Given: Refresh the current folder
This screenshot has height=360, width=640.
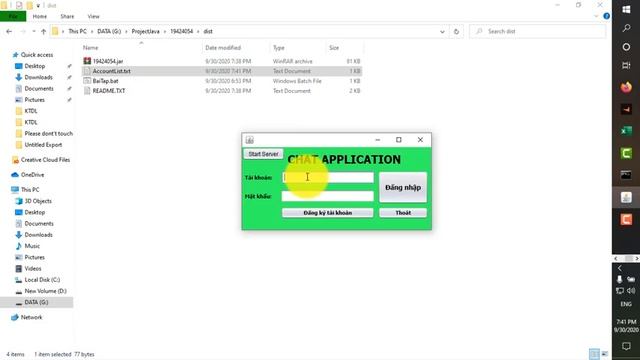Looking at the screenshot, I should (x=456, y=31).
